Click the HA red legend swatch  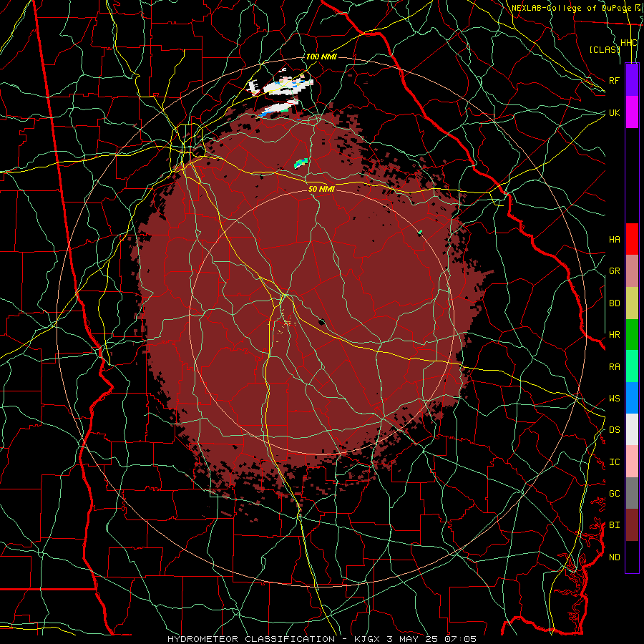pyautogui.click(x=632, y=239)
